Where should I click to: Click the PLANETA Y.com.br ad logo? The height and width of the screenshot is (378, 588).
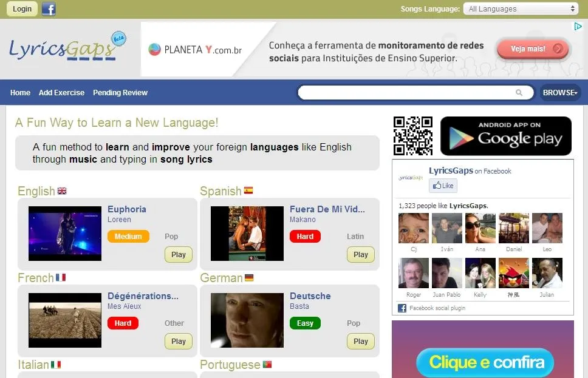pos(195,50)
